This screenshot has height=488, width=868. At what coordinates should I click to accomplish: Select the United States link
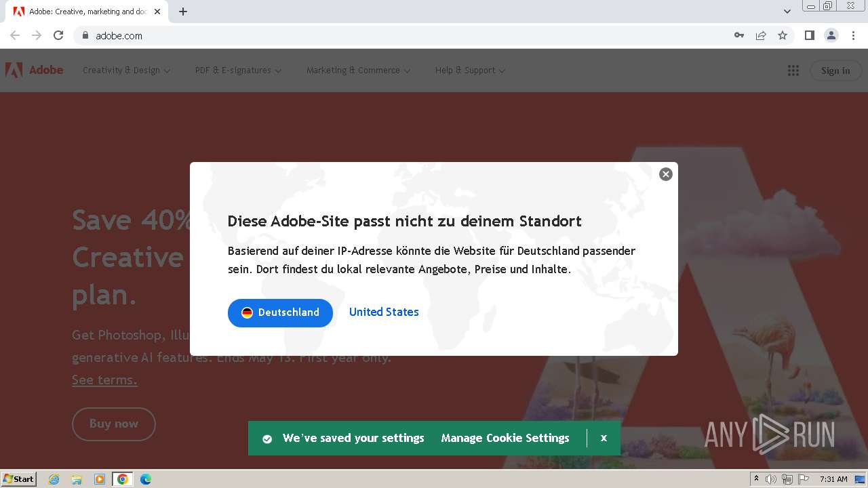[x=384, y=312]
